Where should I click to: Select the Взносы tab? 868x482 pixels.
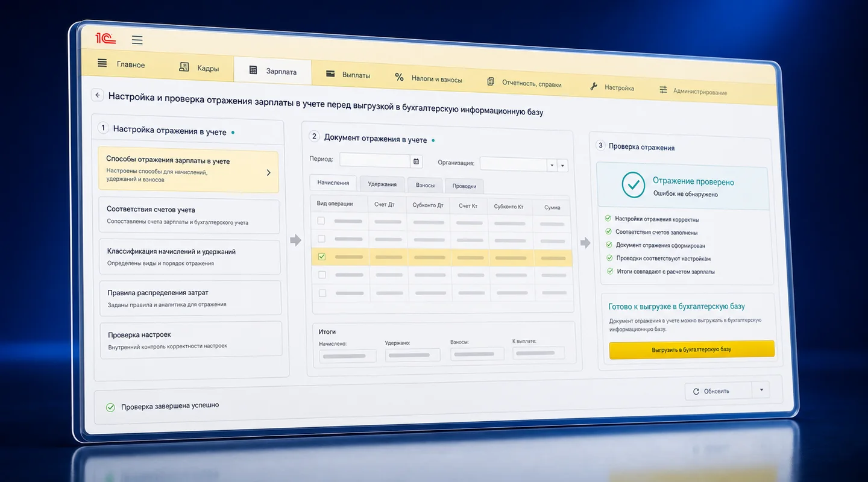(425, 186)
